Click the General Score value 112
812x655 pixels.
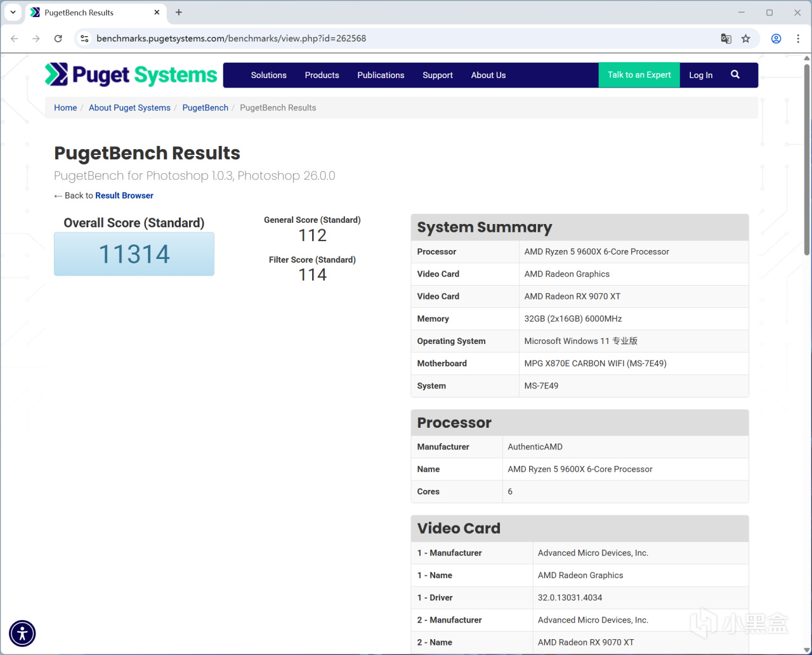(x=312, y=235)
